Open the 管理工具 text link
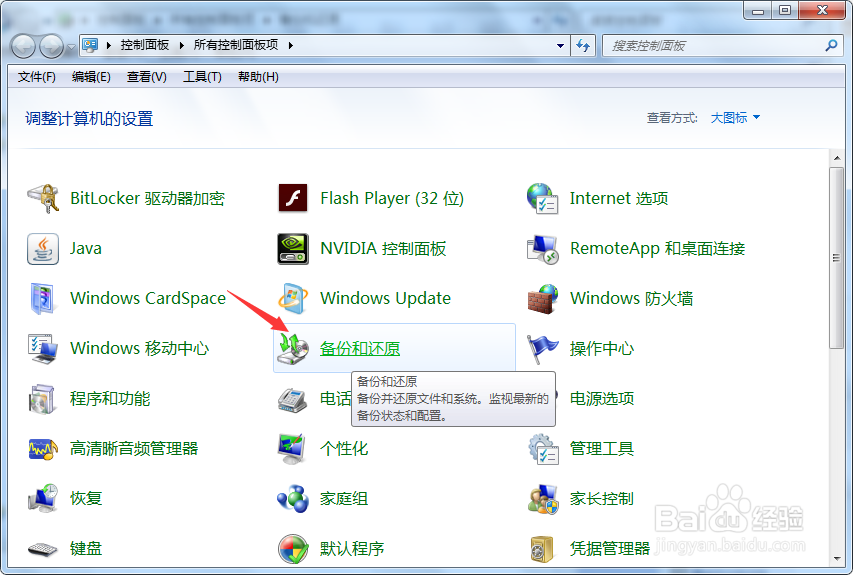 tap(602, 449)
